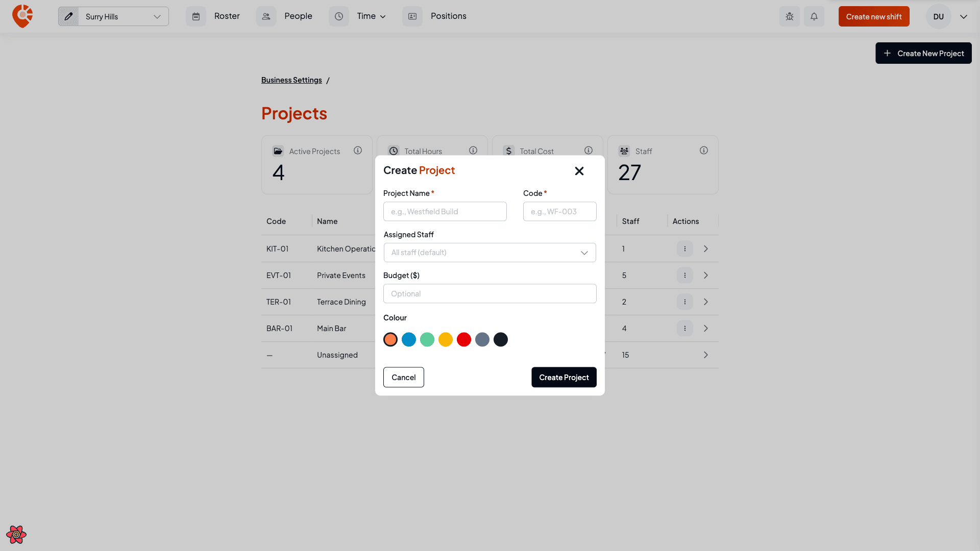Image resolution: width=980 pixels, height=551 pixels.
Task: Open the notifications bell icon
Action: coord(814,16)
